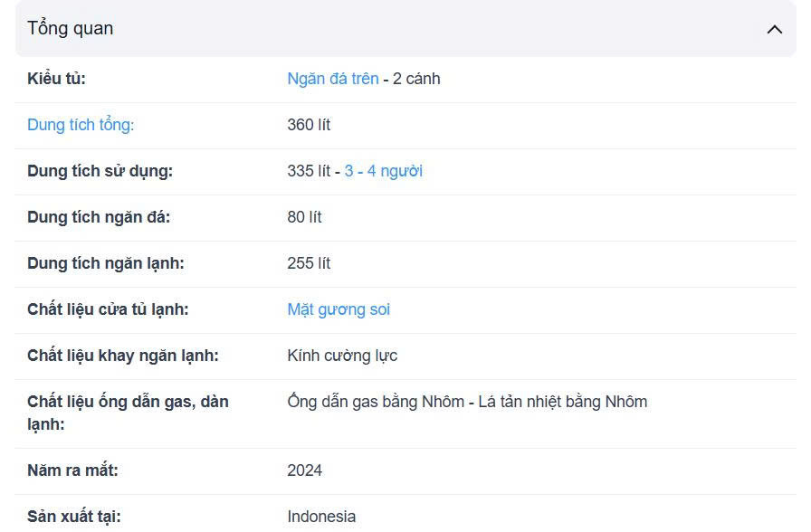Follow the 3 - 4 người link
The image size is (811, 532).
(383, 171)
